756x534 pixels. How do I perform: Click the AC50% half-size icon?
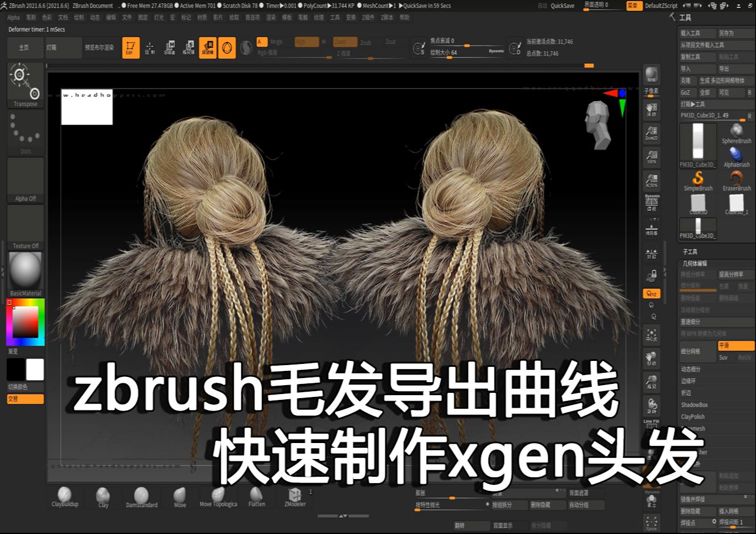point(652,180)
